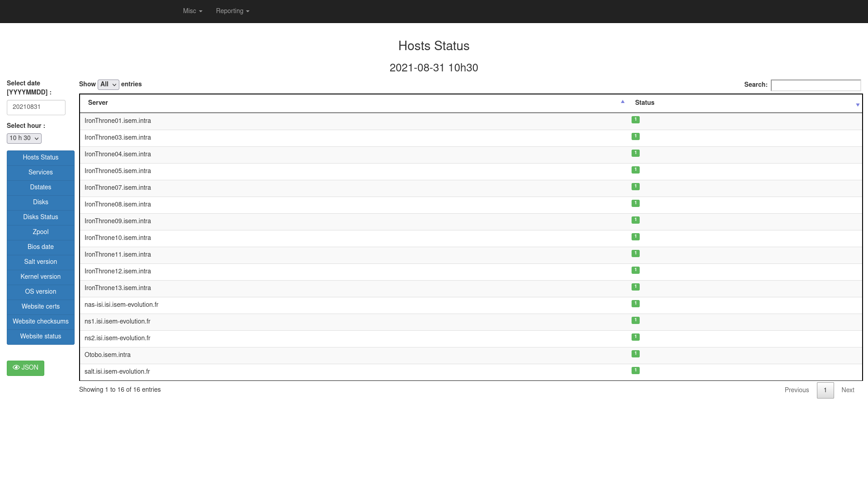Click the Website checksums sidebar icon

[41, 322]
